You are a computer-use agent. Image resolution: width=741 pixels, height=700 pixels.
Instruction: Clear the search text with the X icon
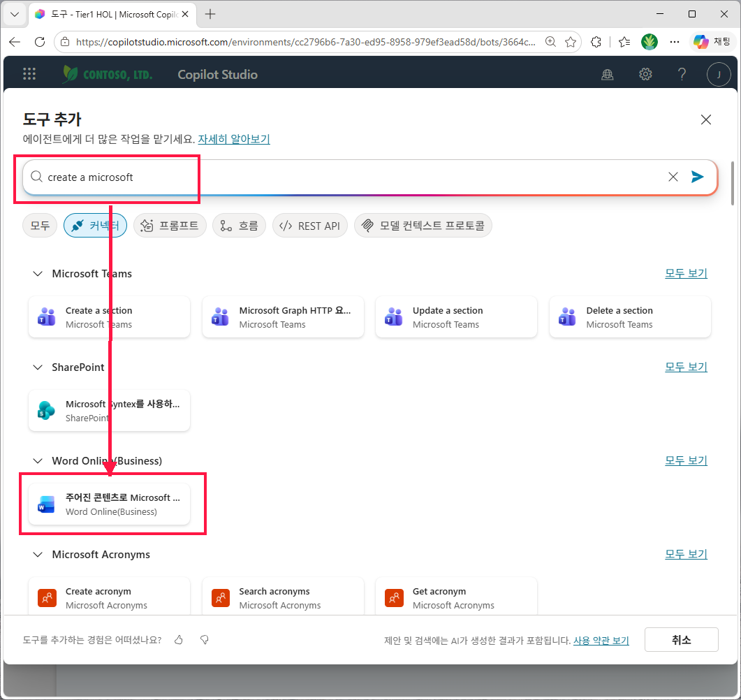[x=673, y=177]
